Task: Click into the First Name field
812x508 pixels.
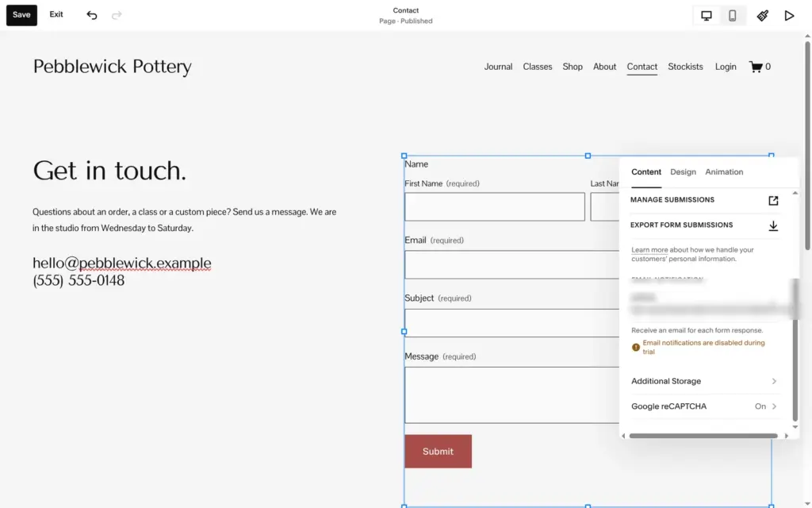Action: pyautogui.click(x=495, y=207)
